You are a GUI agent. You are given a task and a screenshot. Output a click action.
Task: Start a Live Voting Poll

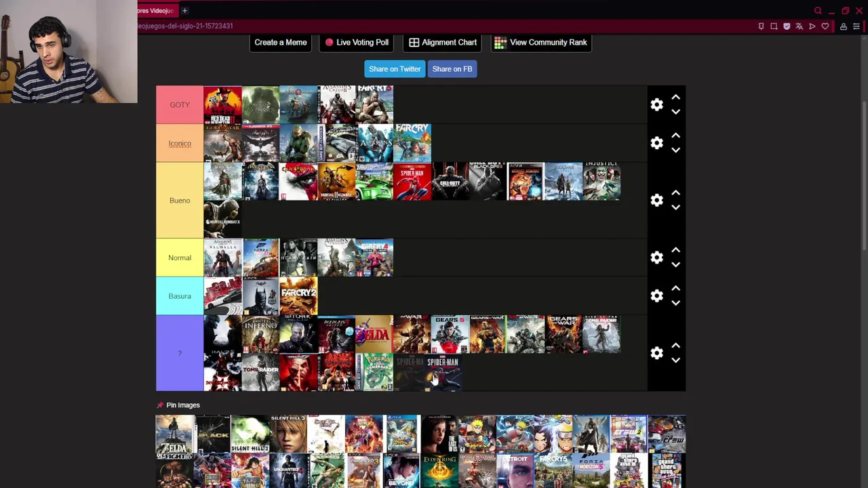(356, 42)
